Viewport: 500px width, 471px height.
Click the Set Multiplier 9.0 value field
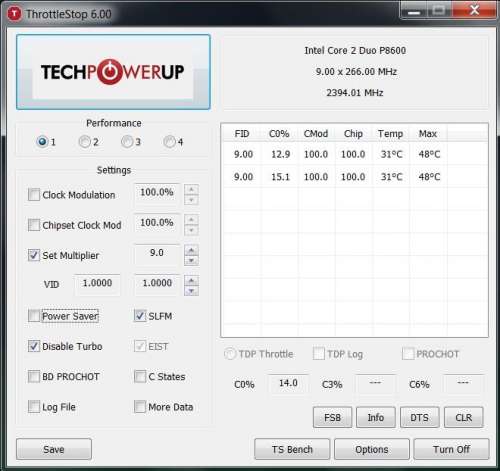pyautogui.click(x=157, y=253)
